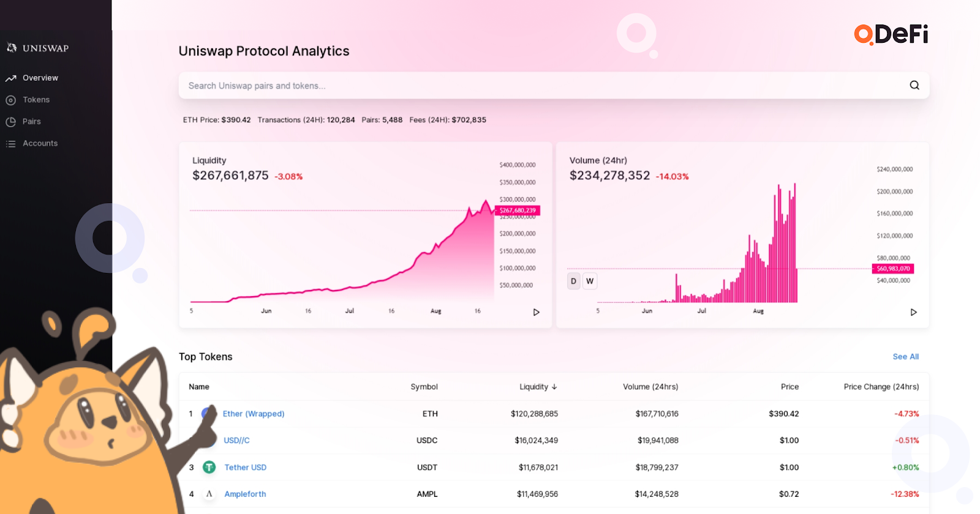The height and width of the screenshot is (514, 980).
Task: Open the Ether (Wrapped) token link
Action: tap(254, 414)
